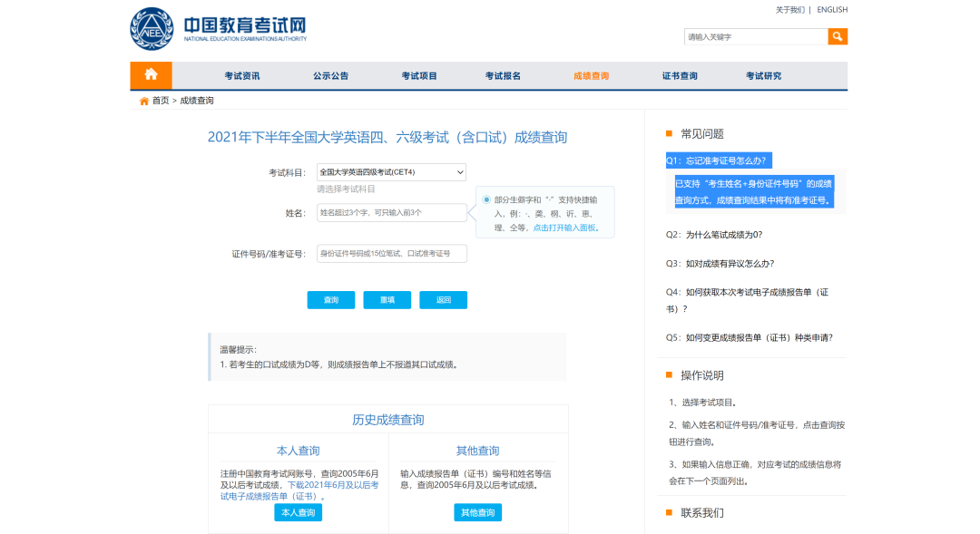Click the 本人查询 blue button
980x534 pixels.
[298, 513]
